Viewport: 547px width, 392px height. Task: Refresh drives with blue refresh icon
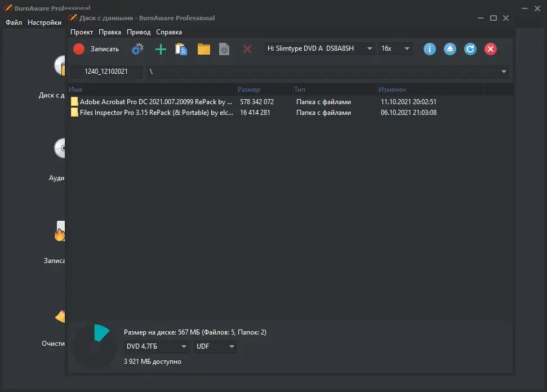pos(470,49)
